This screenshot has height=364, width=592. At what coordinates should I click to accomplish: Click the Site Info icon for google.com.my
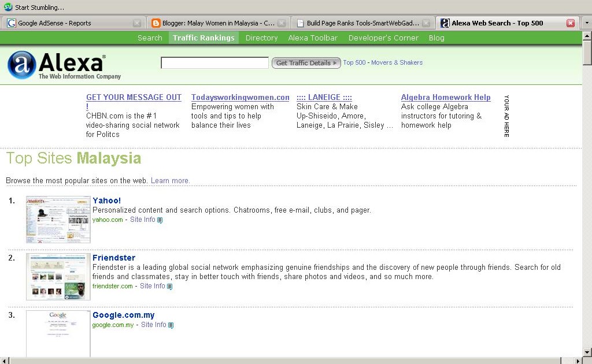(x=171, y=325)
